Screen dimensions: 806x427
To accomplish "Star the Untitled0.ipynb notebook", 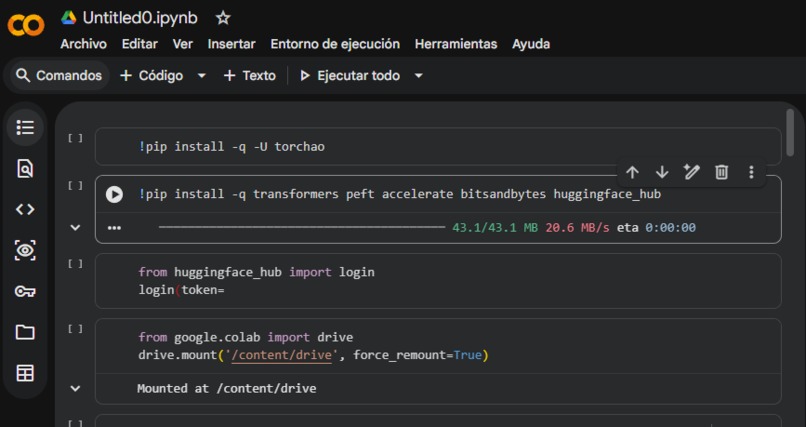I will coord(223,18).
